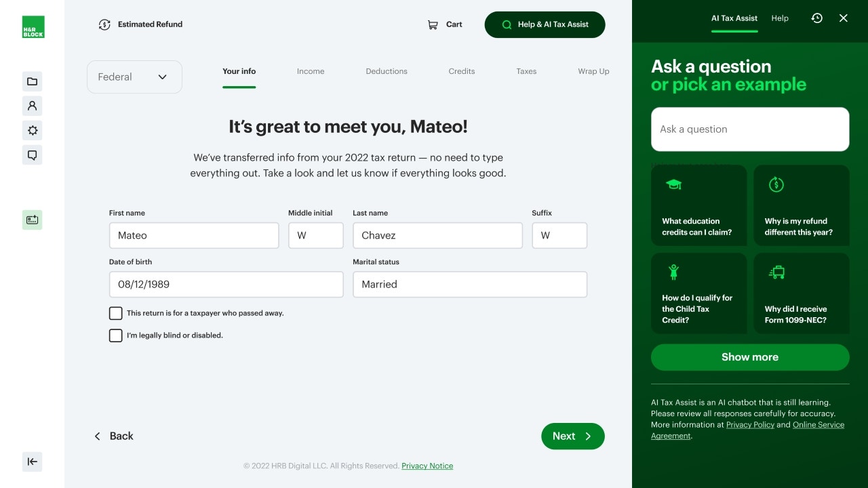The image size is (868, 488).
Task: Open the Online Service Agreement link
Action: tap(818, 425)
